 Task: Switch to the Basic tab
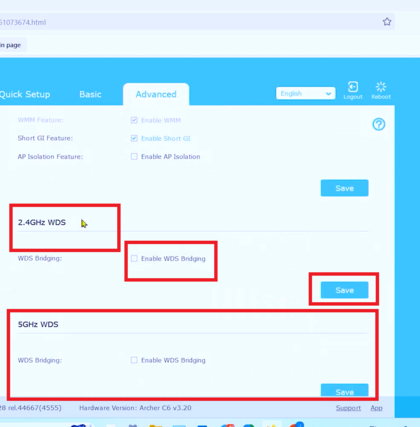(90, 94)
